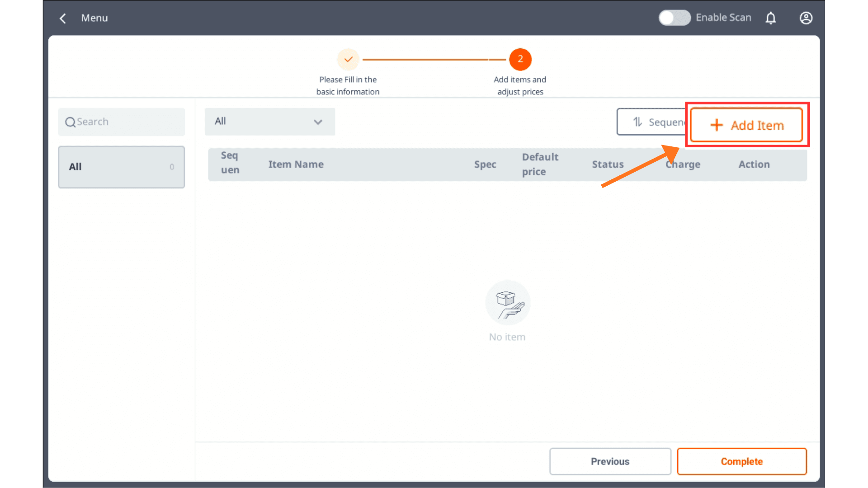868x488 pixels.
Task: Click step 2 Add items circle
Action: 520,59
